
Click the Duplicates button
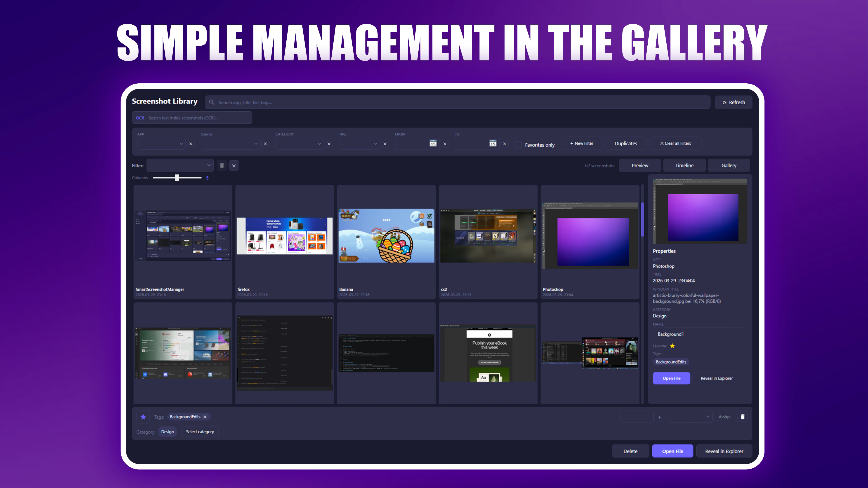point(625,143)
